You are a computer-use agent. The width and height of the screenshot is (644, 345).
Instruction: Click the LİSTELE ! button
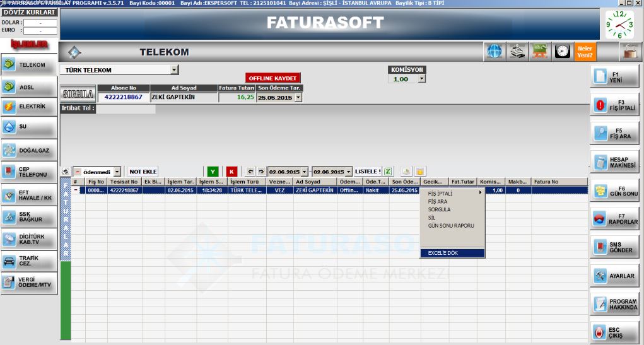[x=368, y=172]
